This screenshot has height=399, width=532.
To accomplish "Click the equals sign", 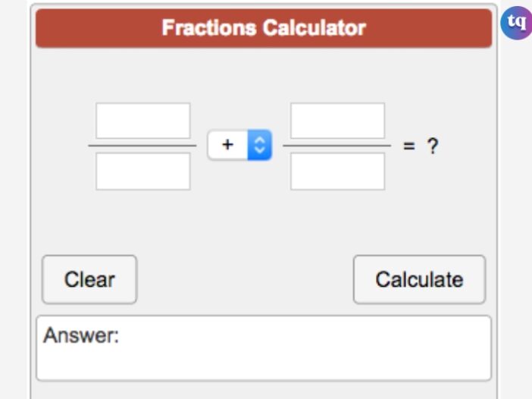I will pos(408,146).
